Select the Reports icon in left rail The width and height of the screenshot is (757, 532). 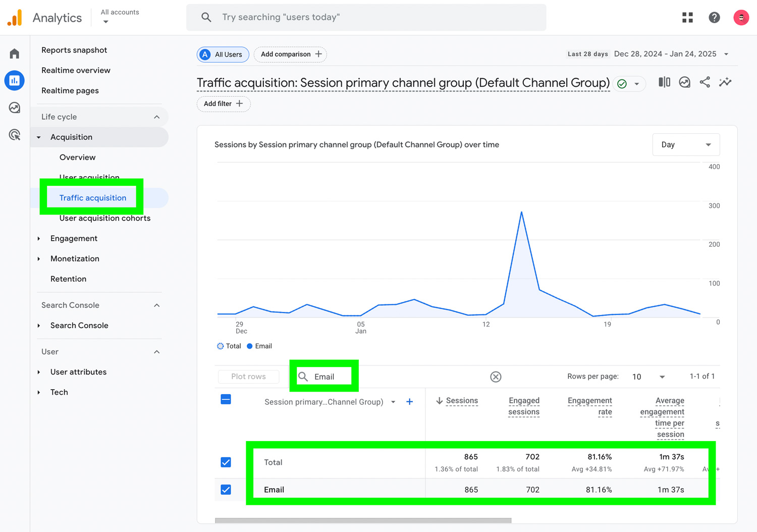coord(15,81)
